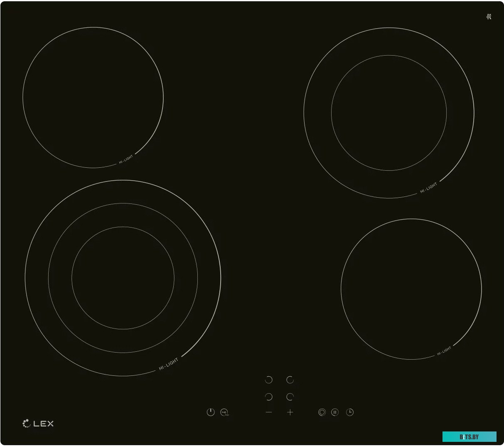Toggle power using the standby symbol
Screen dimensions: 504x446
tap(210, 412)
